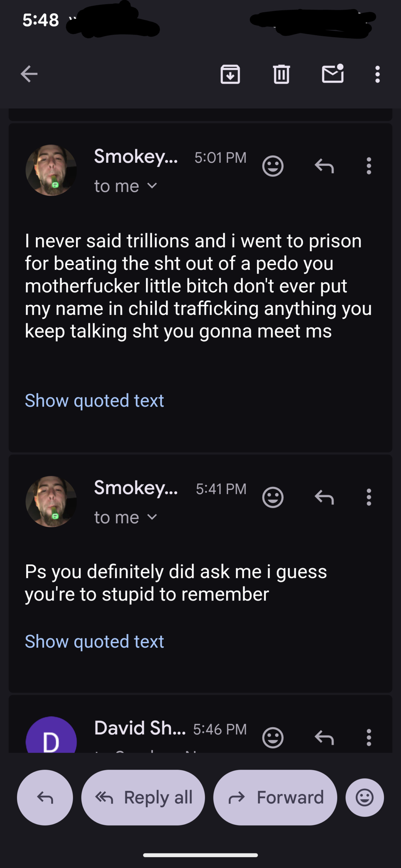Reply to the 5:01 PM message
The width and height of the screenshot is (401, 868).
click(x=324, y=166)
